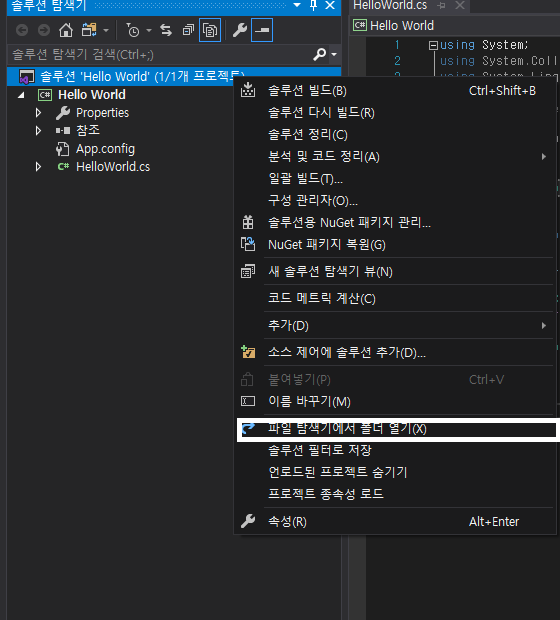Close the Solution Explorer panel

330,5
